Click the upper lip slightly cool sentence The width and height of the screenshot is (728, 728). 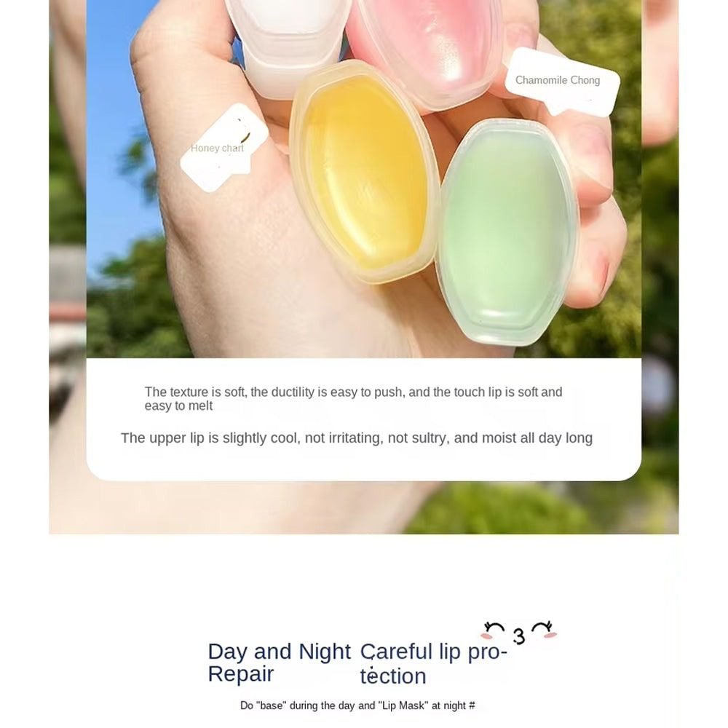357,438
